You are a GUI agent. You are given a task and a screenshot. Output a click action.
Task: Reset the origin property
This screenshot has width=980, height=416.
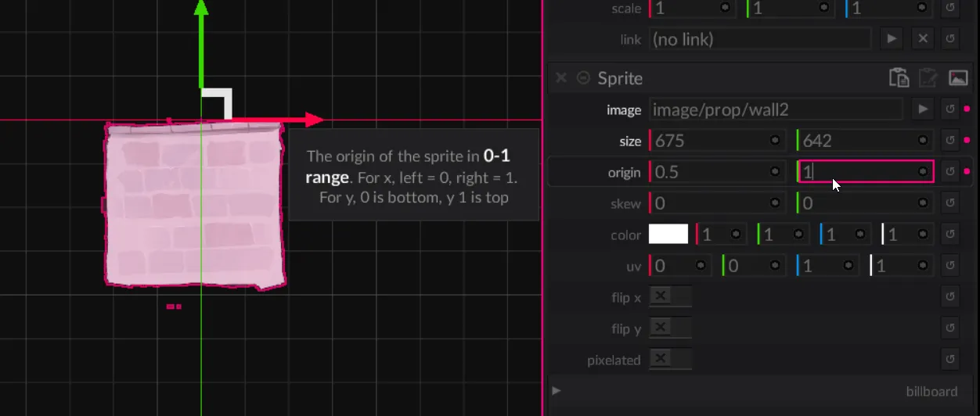[x=950, y=172]
